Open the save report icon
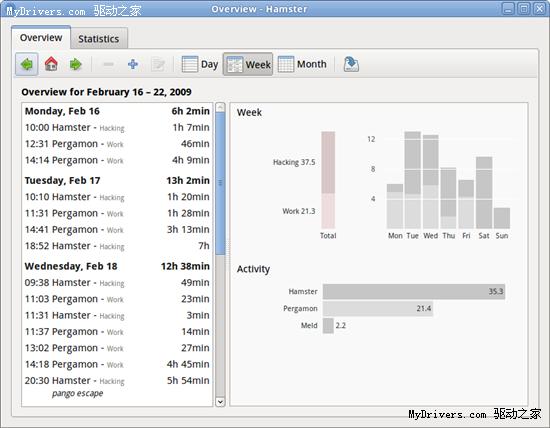 [x=351, y=64]
